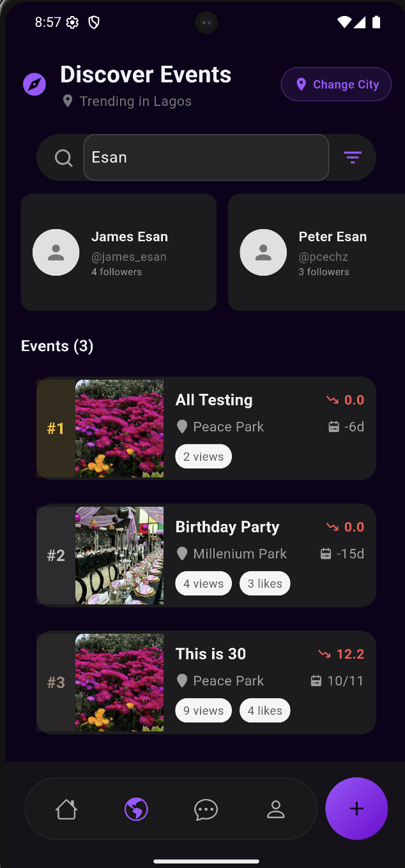
Task: Select the Home icon in bottom navigation
Action: [x=66, y=809]
